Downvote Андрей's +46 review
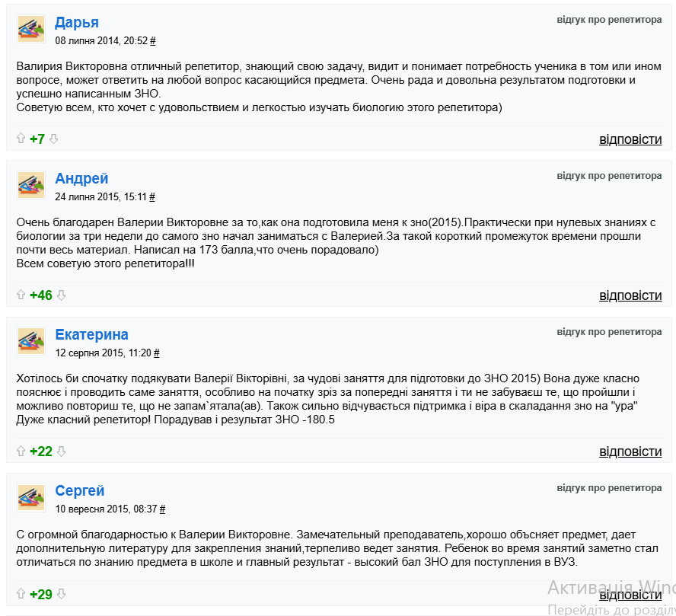Screen dimensions: 676x616 (61, 295)
